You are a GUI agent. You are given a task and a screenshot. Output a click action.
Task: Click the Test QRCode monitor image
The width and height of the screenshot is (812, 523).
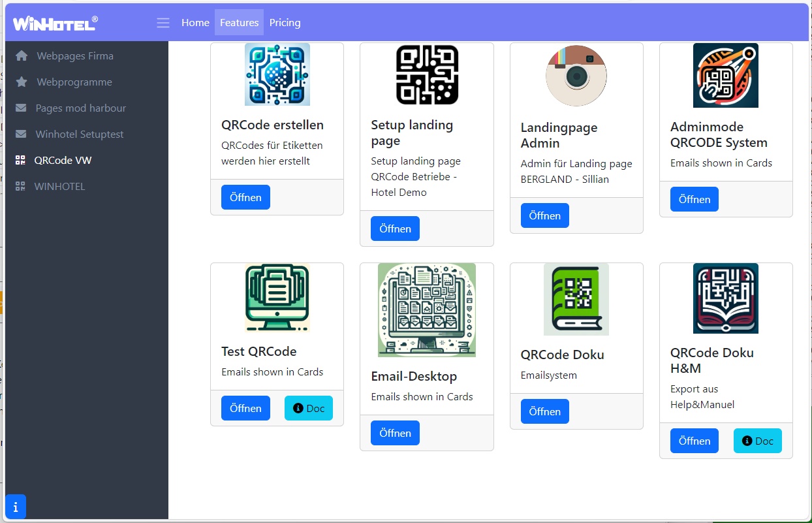[x=277, y=298]
